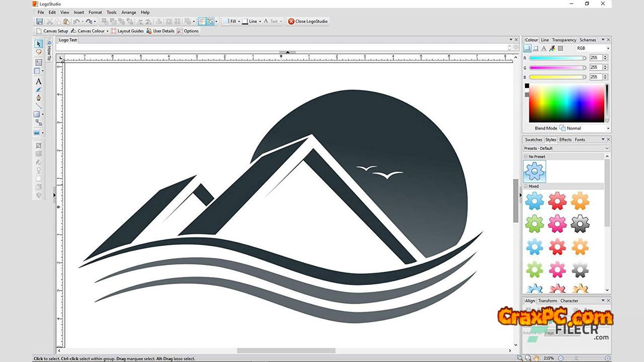Image resolution: width=644 pixels, height=362 pixels.
Task: Click the Save icon in the toolbar
Action: pyautogui.click(x=39, y=21)
